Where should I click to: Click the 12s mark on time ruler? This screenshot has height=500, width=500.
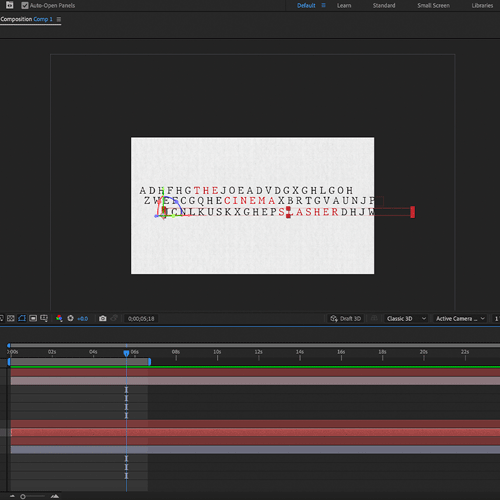click(258, 352)
